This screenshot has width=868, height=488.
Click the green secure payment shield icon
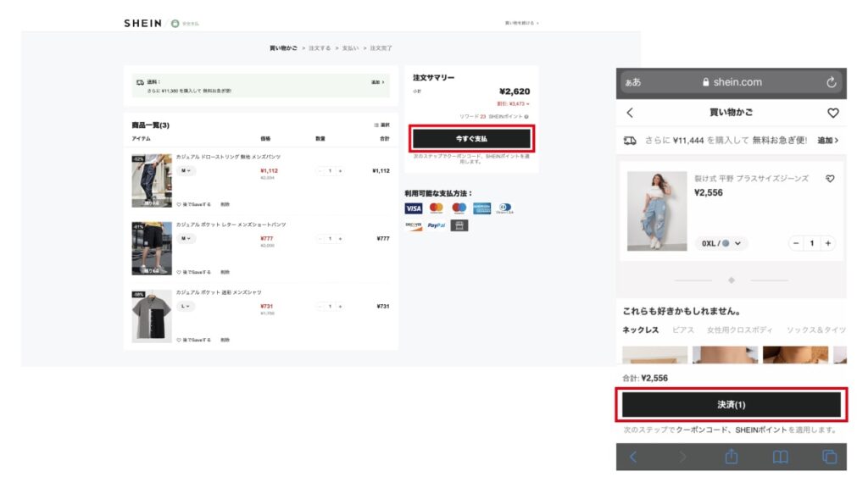pos(175,23)
